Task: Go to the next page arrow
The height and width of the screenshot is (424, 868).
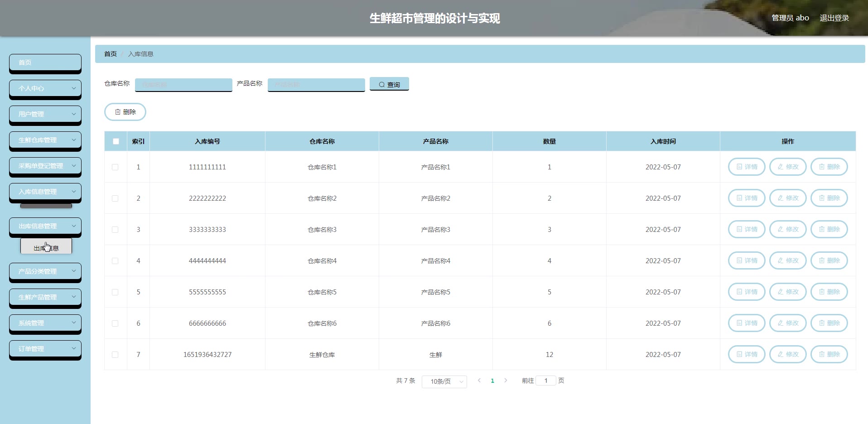Action: (506, 381)
